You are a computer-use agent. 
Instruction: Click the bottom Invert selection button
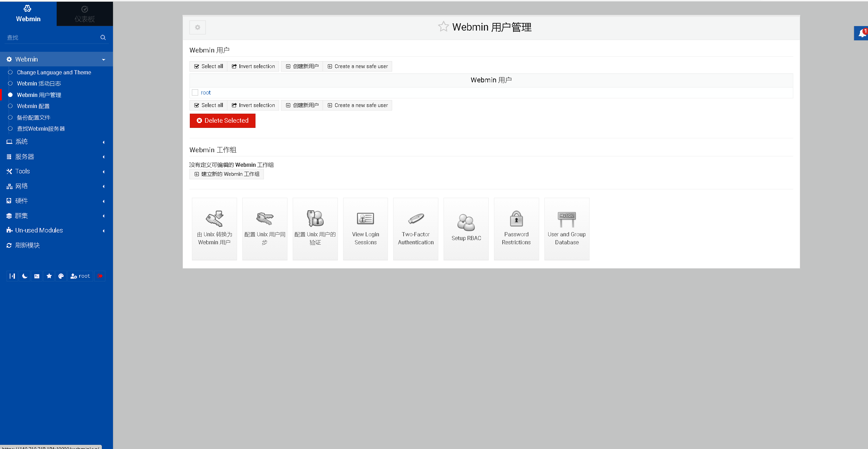tap(253, 105)
